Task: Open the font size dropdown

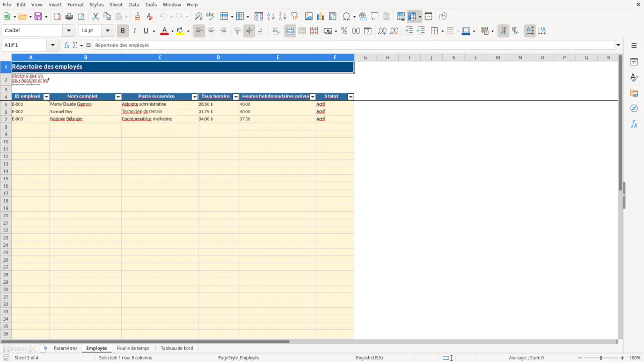Action: click(107, 31)
